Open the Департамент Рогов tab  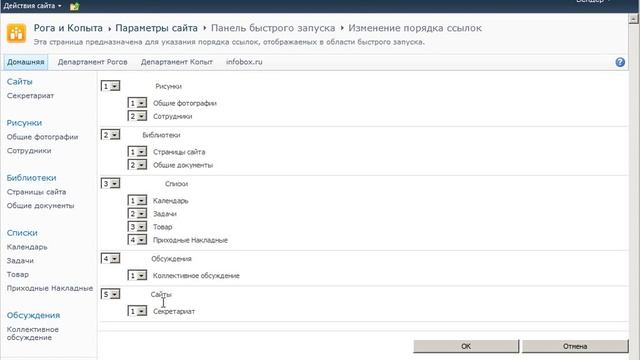point(92,62)
